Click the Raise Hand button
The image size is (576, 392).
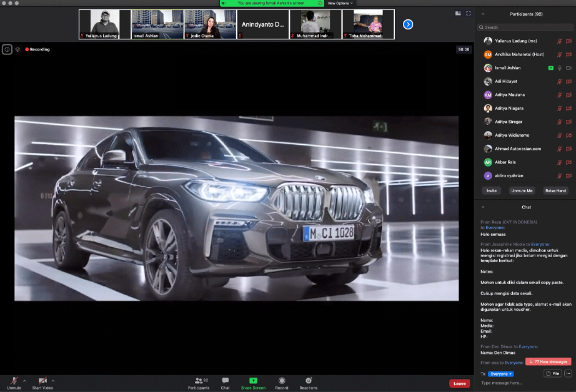(x=555, y=190)
